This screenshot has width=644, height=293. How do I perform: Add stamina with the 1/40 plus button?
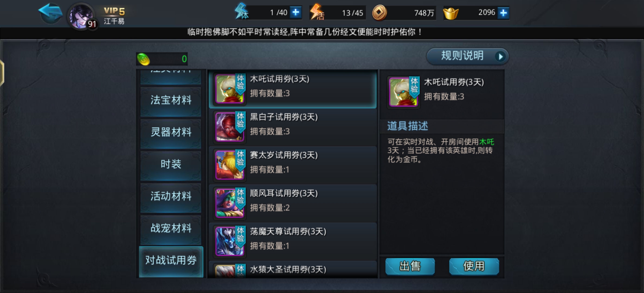pos(296,12)
